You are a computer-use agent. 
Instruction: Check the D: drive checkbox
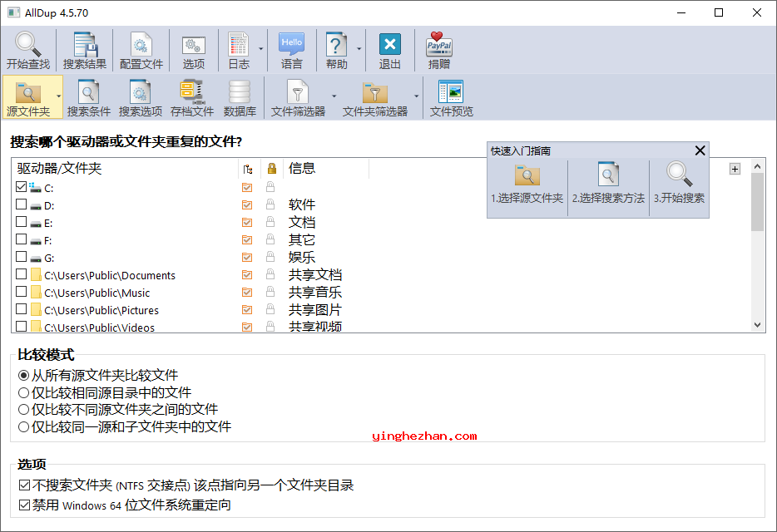[x=22, y=204]
